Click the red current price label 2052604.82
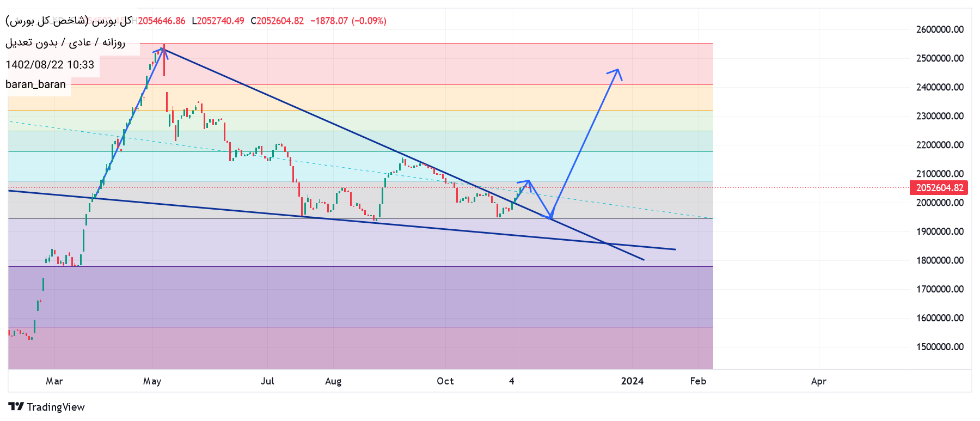The height and width of the screenshot is (421, 980). coord(939,188)
